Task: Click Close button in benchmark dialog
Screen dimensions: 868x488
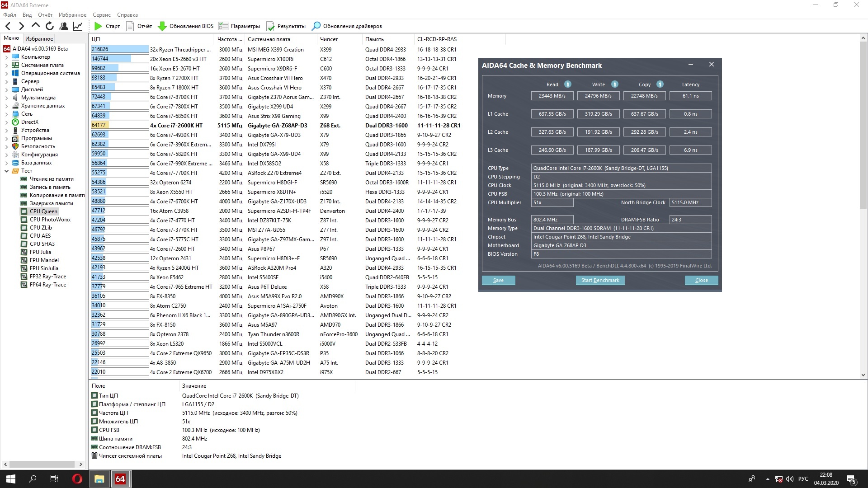Action: point(701,281)
